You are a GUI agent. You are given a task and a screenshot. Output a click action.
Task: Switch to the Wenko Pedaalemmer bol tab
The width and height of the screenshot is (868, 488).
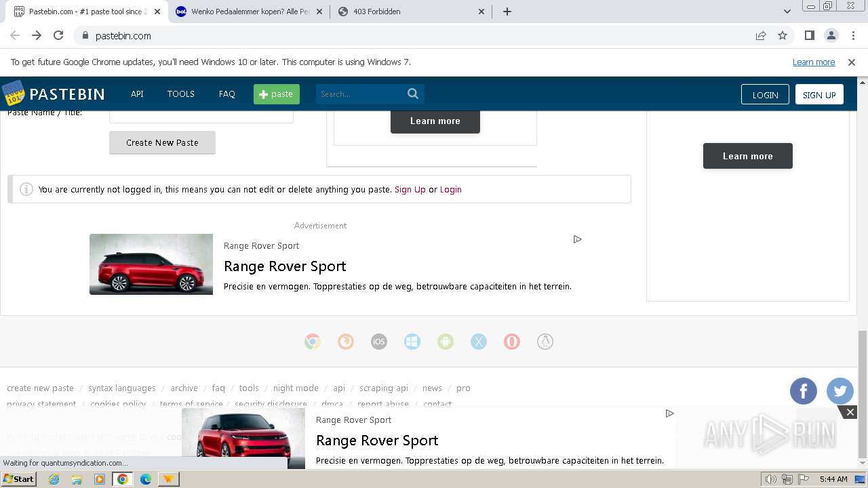250,12
